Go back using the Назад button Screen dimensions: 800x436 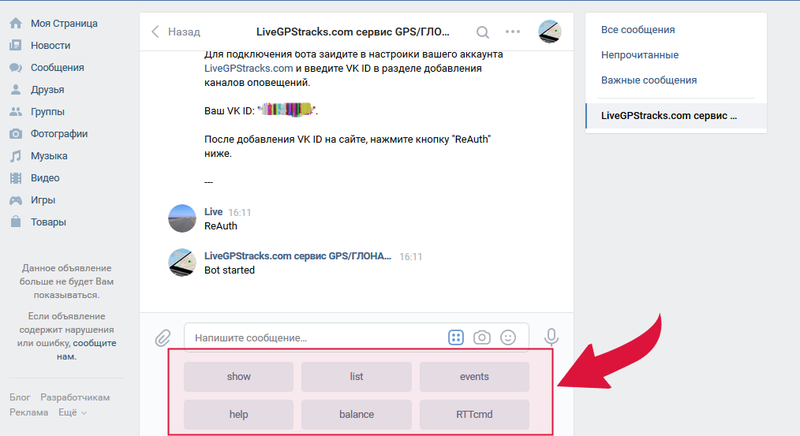click(x=176, y=32)
